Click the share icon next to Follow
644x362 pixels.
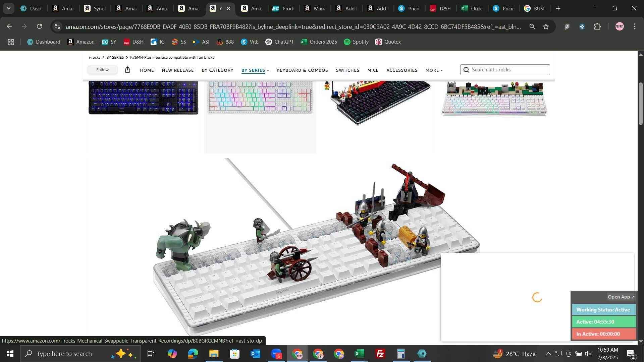tap(127, 70)
